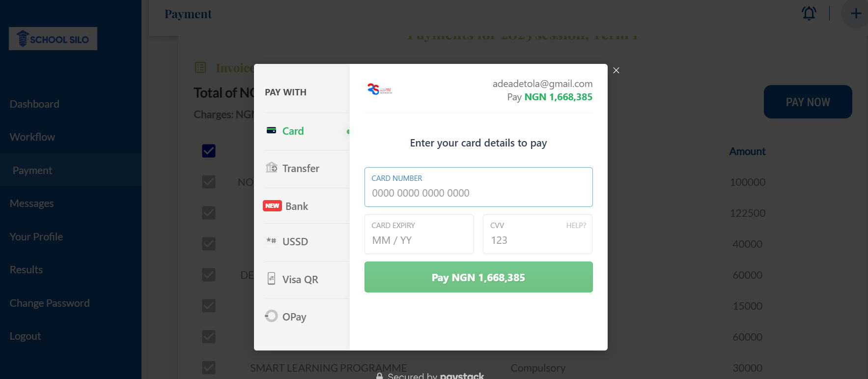The height and width of the screenshot is (379, 868).
Task: Select Logout from the sidebar
Action: pos(25,336)
